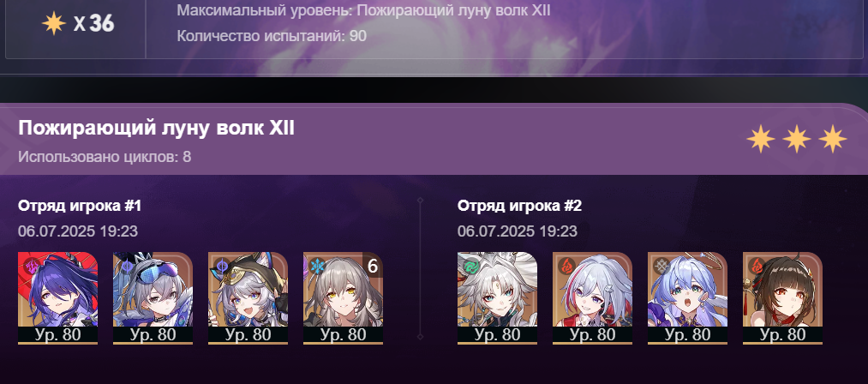Viewport: 868px width, 384px height.
Task: Select the cat-hood character portrait
Action: point(248,298)
